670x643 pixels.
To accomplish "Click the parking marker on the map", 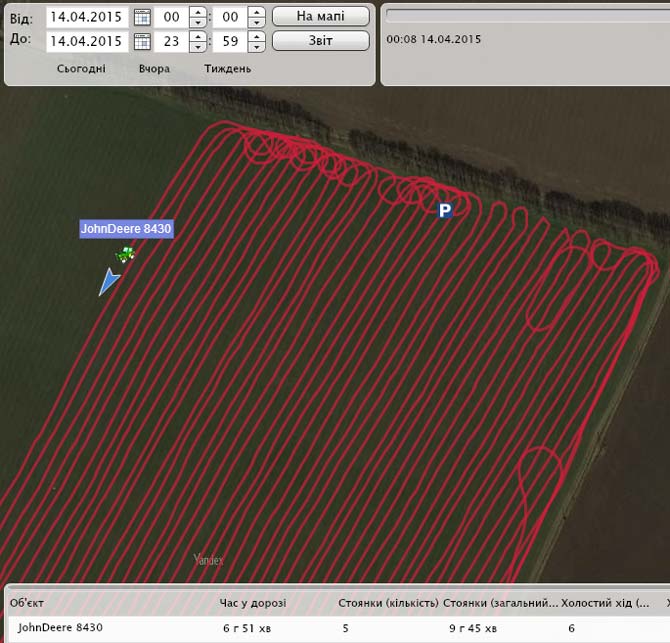I will point(445,210).
